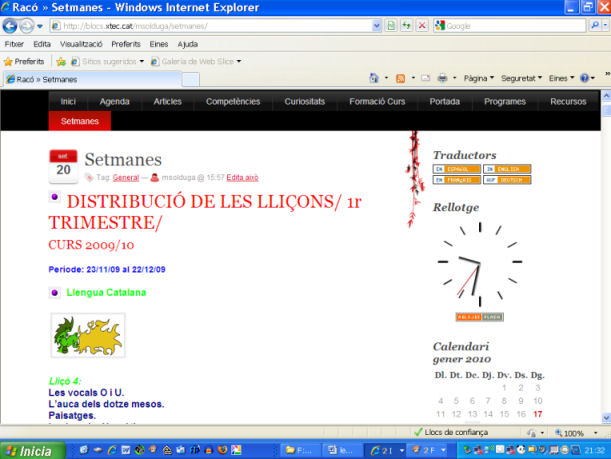Click the Español translator button
The image size is (611, 459).
pyautogui.click(x=456, y=169)
